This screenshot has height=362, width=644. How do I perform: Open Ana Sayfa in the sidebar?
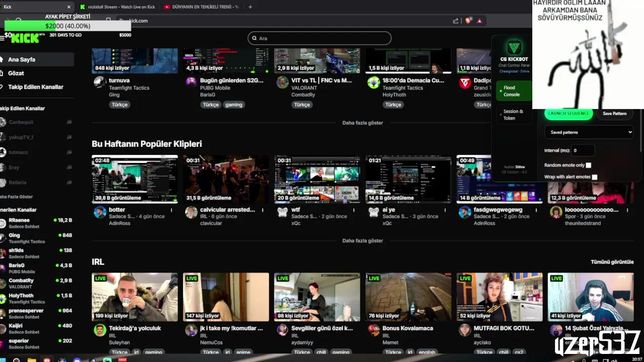36,59
